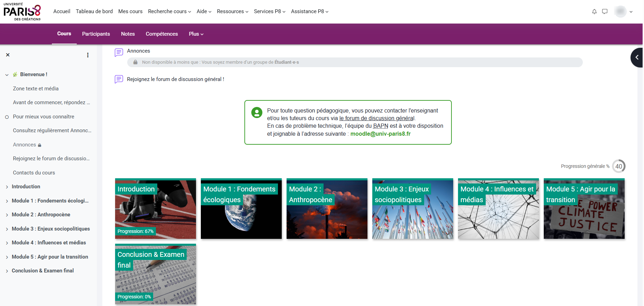Toggle completion circle for Pour mieux vous connaître
This screenshot has width=644, height=306.
click(x=7, y=117)
